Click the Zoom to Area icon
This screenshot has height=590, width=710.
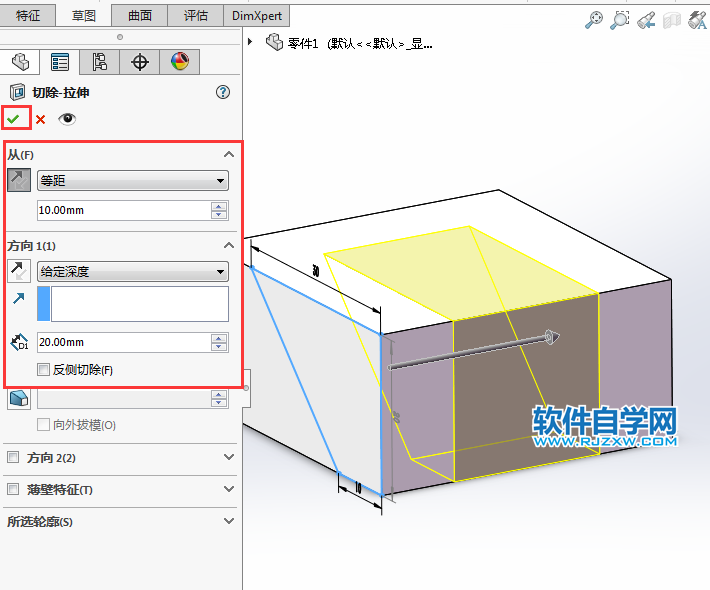(620, 19)
